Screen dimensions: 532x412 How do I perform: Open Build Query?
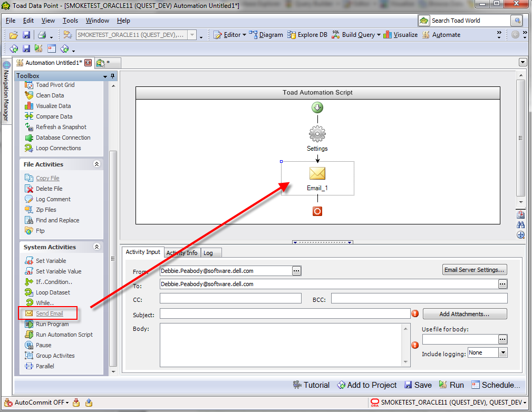[356, 35]
